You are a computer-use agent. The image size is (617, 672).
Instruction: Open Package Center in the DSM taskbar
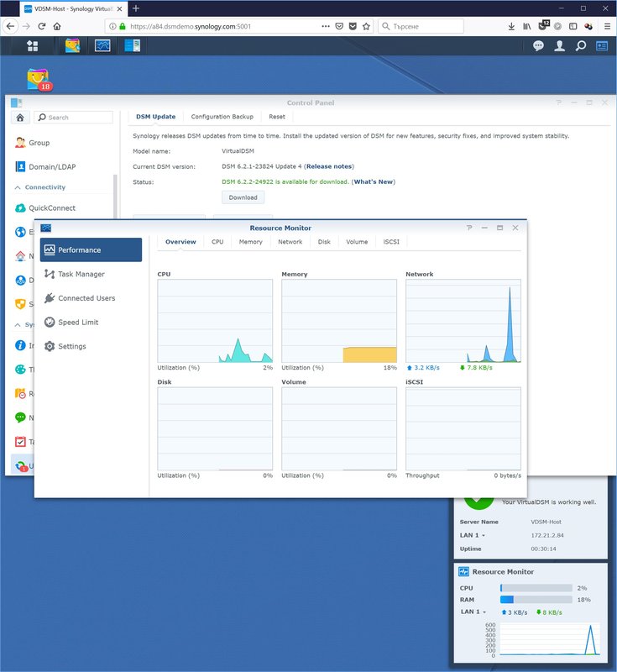pos(72,45)
